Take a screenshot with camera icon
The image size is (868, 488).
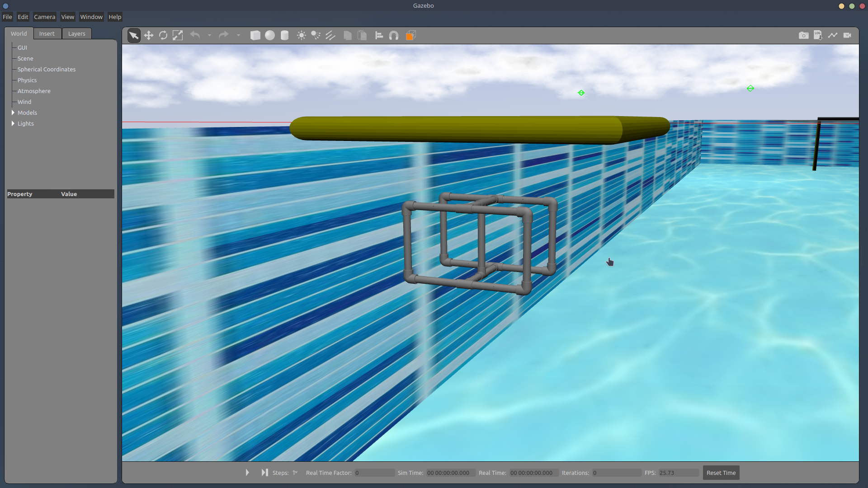point(803,35)
